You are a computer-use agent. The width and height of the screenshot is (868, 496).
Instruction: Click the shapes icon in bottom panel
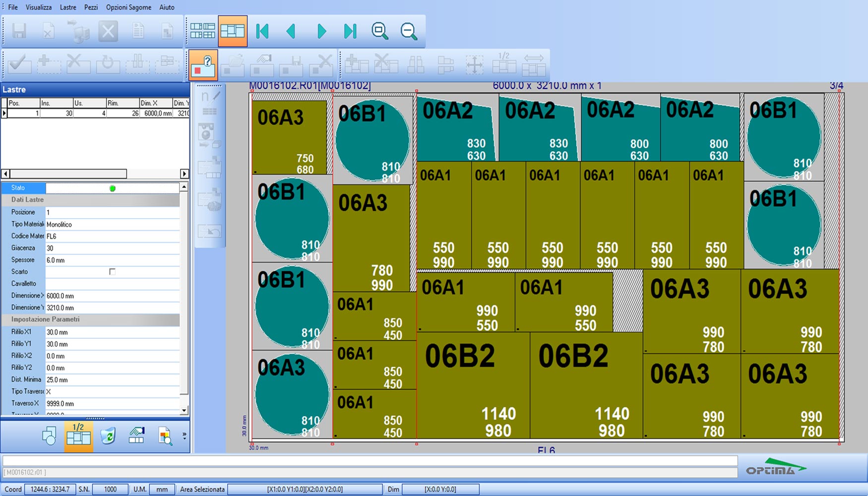click(x=49, y=436)
